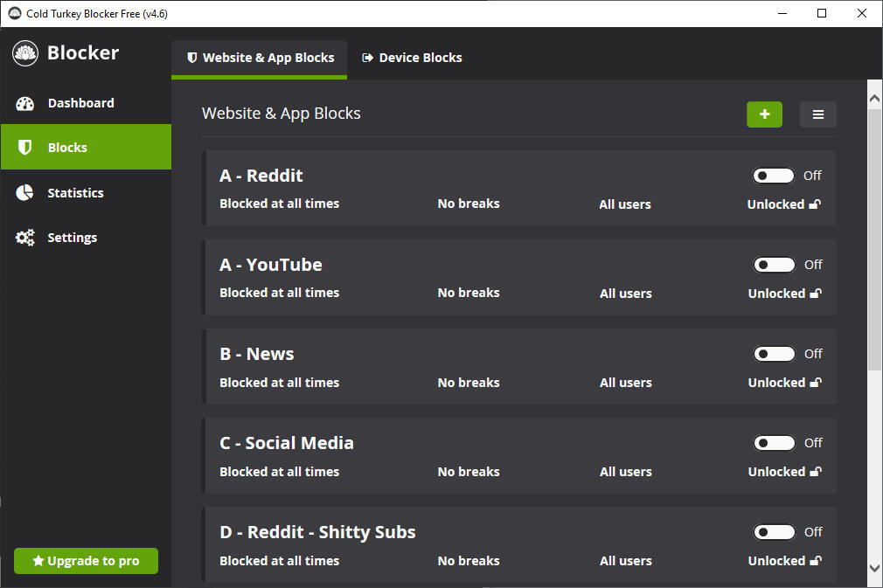Open the hamburger list menu icon
This screenshot has width=883, height=588.
(817, 114)
